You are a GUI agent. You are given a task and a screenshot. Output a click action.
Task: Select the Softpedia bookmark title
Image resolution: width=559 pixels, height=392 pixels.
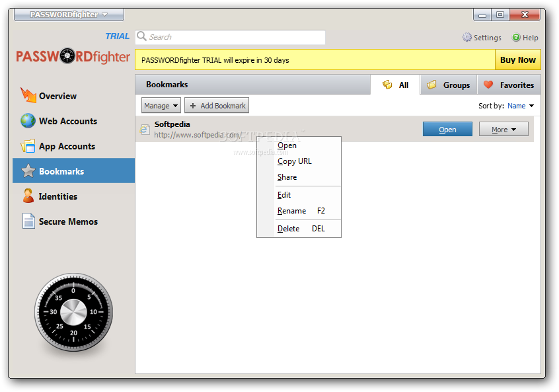(x=172, y=124)
